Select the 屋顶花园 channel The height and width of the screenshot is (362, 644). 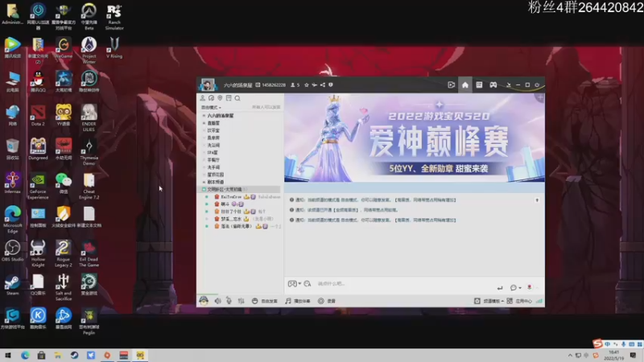coord(216,175)
